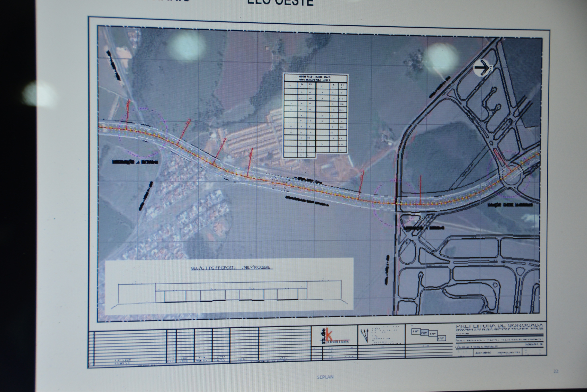This screenshot has width=587, height=392.
Task: Click the north arrow compass symbol
Action: (x=481, y=68)
